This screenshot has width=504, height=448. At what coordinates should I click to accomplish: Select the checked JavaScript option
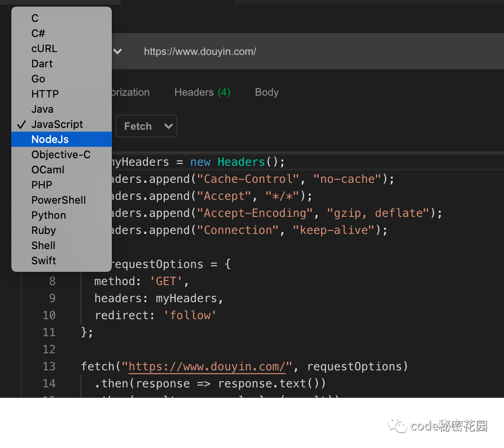[x=57, y=124]
